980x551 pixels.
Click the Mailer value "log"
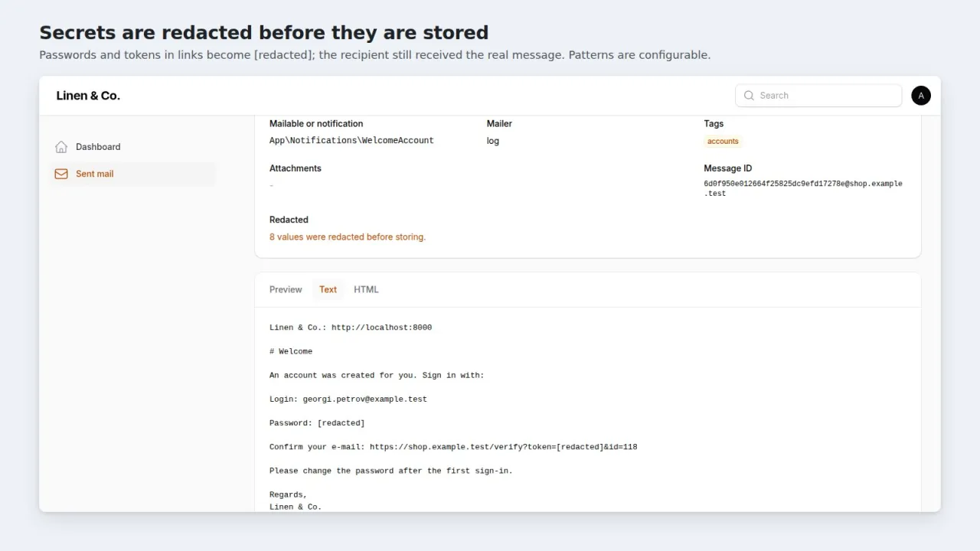coord(493,141)
